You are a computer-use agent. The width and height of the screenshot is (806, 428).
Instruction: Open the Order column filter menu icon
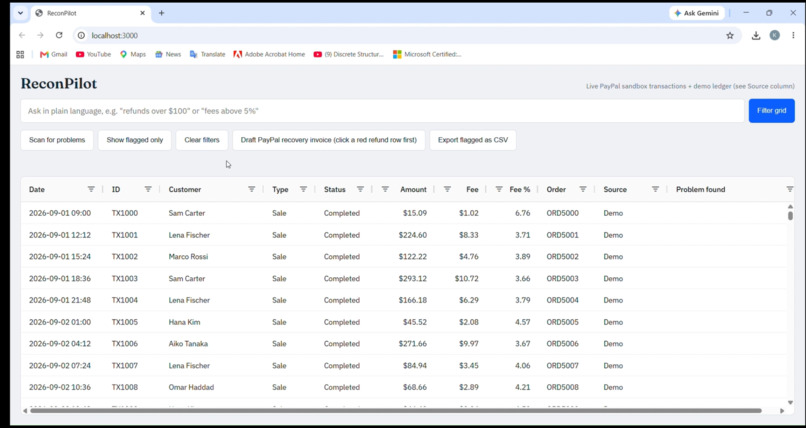(x=583, y=189)
